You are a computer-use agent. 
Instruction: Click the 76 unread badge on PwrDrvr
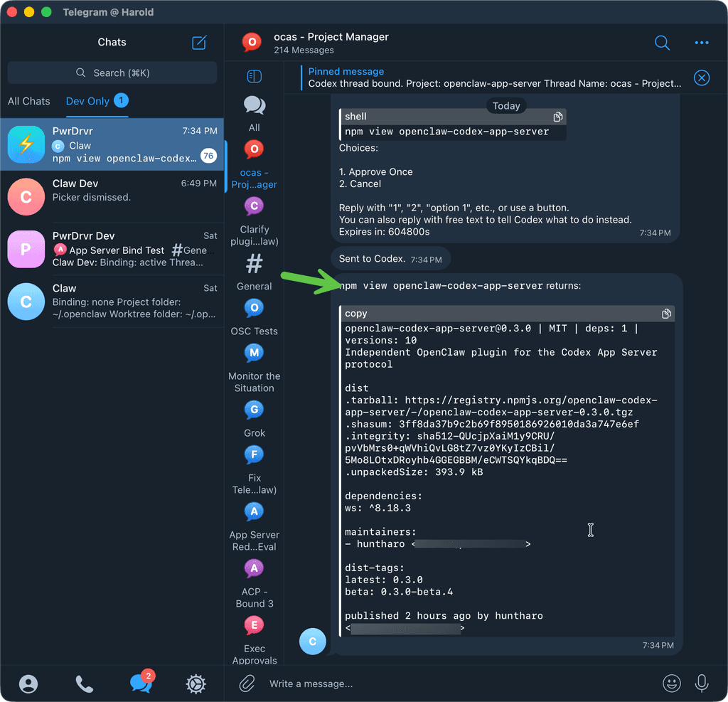(x=208, y=156)
